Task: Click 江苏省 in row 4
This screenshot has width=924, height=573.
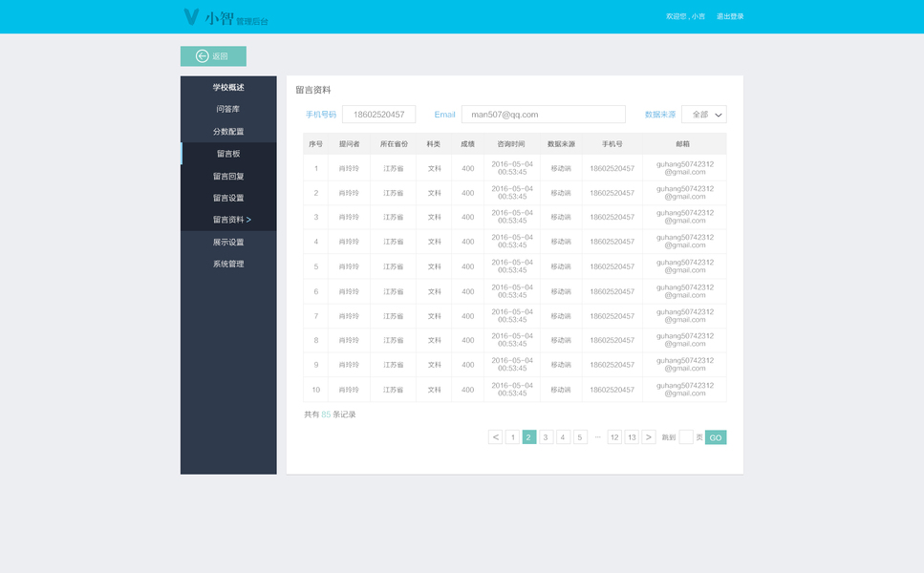Action: point(393,242)
